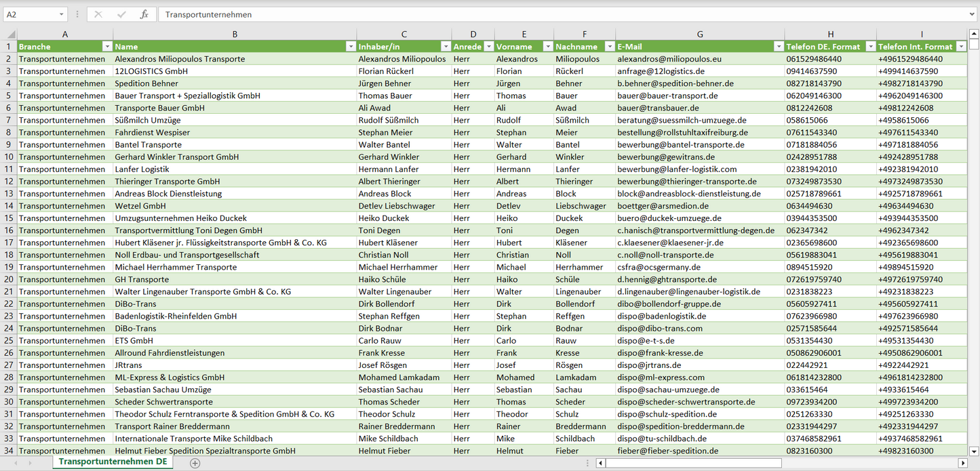Open the Anrede filter dropdown
980x471 pixels.
point(488,47)
